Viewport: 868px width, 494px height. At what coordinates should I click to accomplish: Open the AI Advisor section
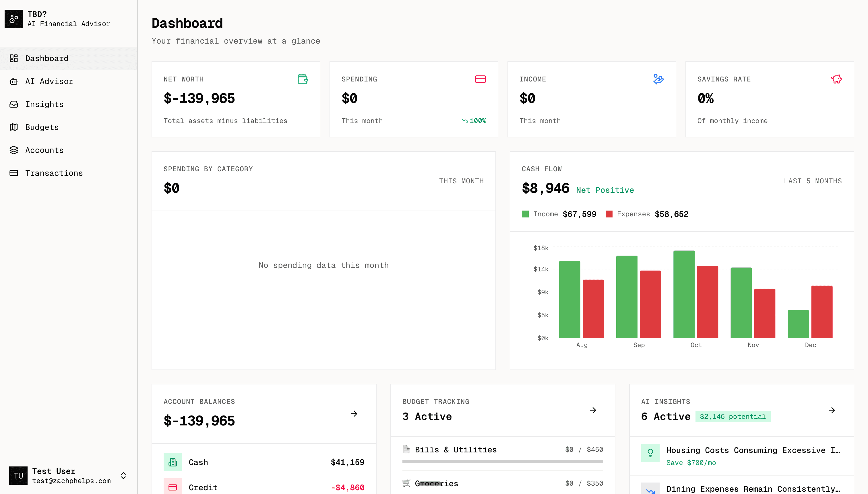[49, 81]
